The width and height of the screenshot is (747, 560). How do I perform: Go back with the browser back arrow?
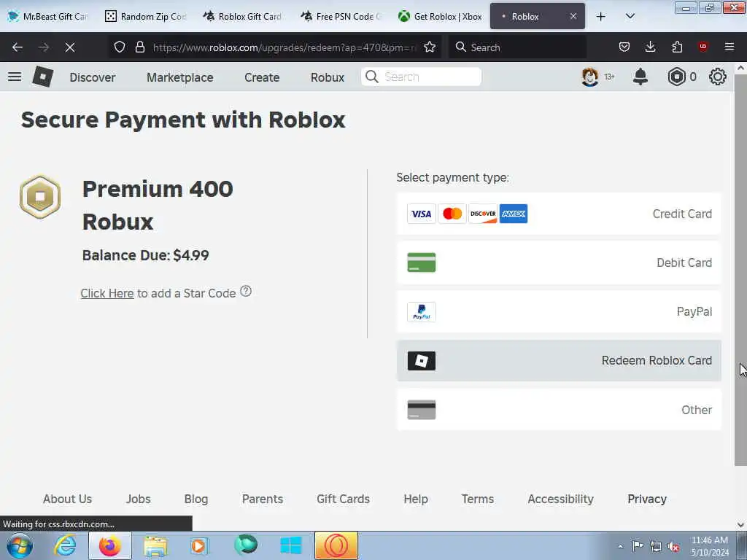(18, 47)
